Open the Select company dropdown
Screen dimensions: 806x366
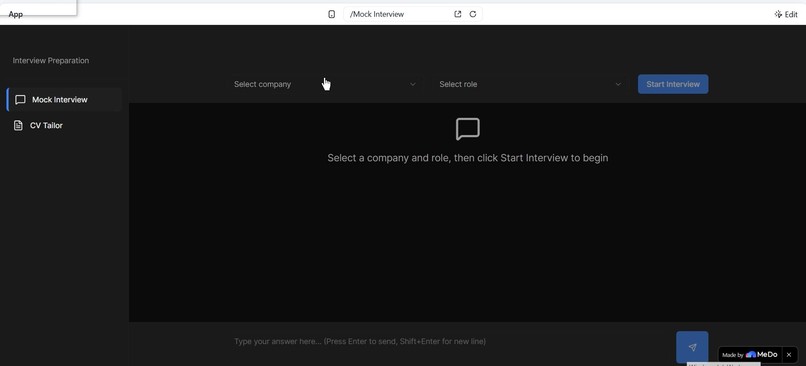coord(325,84)
